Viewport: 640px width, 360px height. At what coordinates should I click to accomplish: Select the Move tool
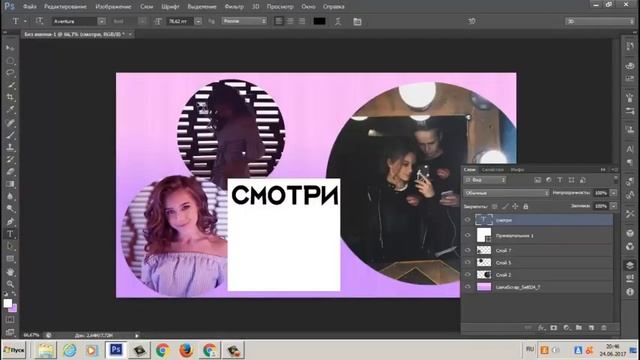(x=10, y=48)
